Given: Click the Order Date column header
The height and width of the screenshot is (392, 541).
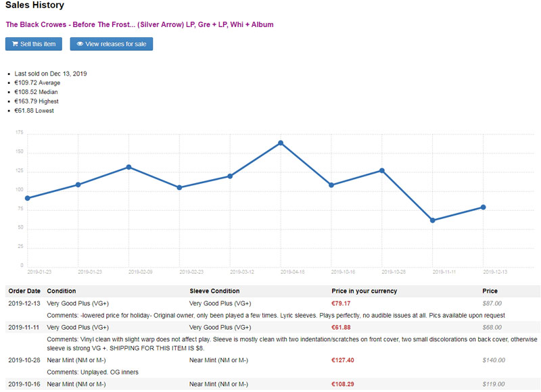Looking at the screenshot, I should coord(24,291).
